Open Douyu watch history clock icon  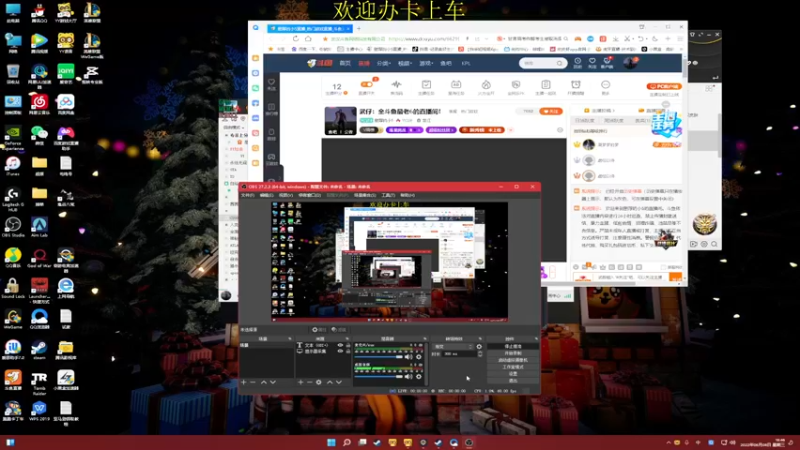click(578, 62)
